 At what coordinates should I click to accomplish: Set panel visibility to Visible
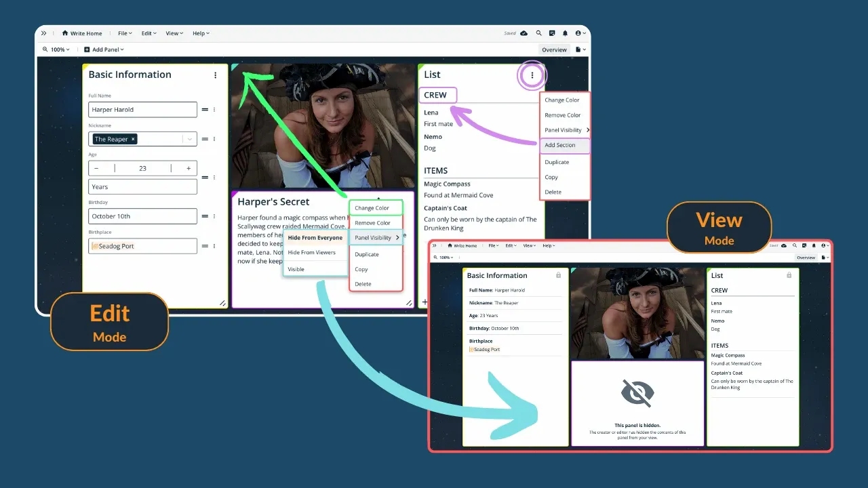[296, 269]
